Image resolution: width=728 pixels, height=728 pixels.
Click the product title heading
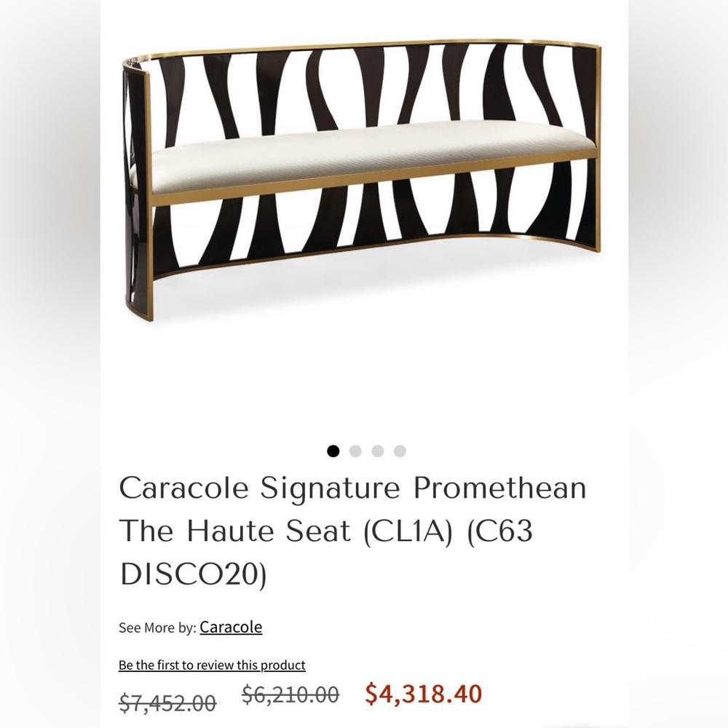pos(353,531)
